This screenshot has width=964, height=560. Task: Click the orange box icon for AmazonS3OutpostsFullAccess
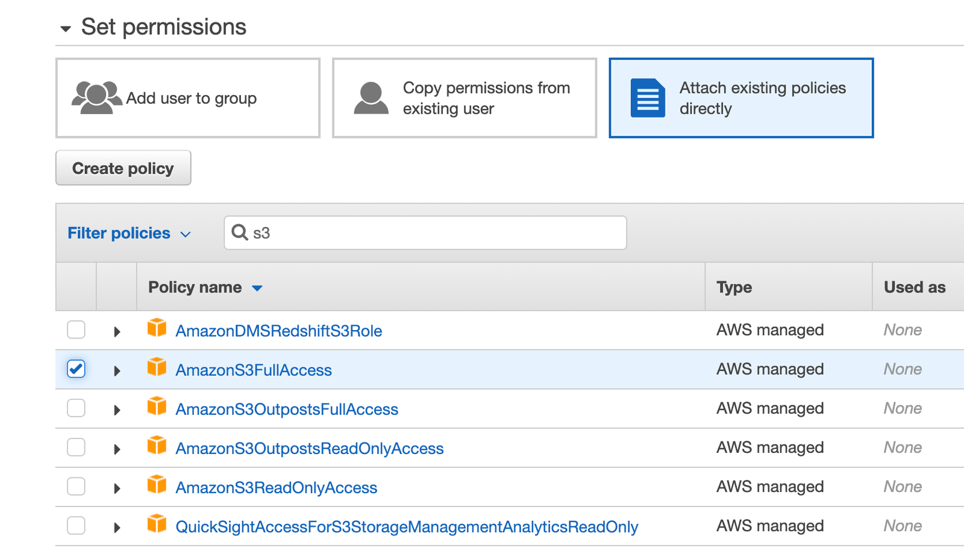(x=157, y=406)
